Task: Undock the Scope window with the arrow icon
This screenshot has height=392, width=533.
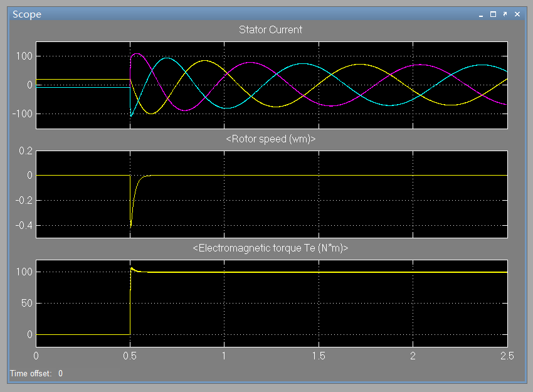Action: [x=505, y=14]
